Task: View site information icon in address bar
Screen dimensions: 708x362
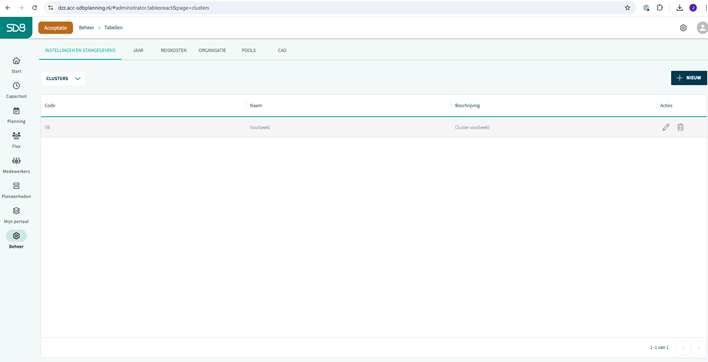Action: point(51,8)
